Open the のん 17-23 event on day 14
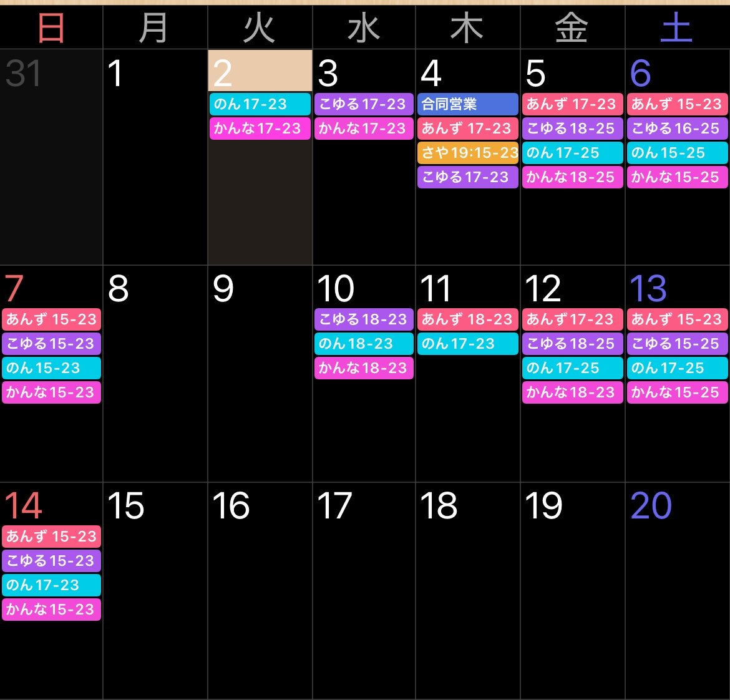The height and width of the screenshot is (700, 730). [x=52, y=585]
